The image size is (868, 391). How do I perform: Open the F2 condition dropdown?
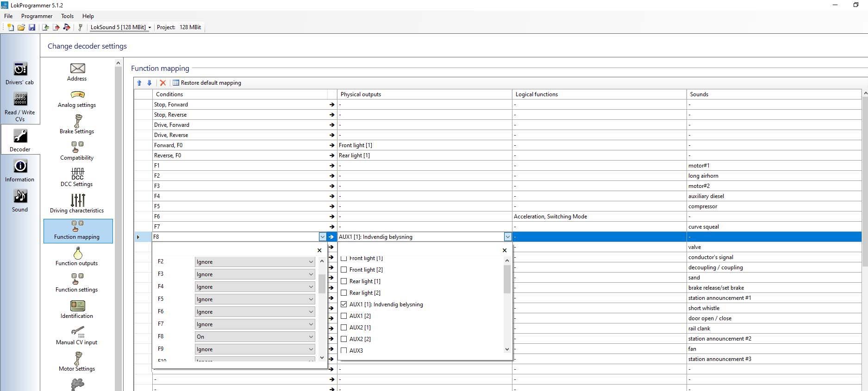[255, 262]
